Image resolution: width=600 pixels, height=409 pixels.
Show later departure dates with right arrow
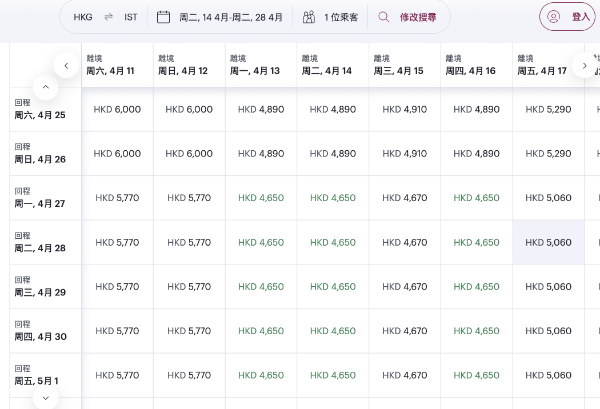[585, 66]
